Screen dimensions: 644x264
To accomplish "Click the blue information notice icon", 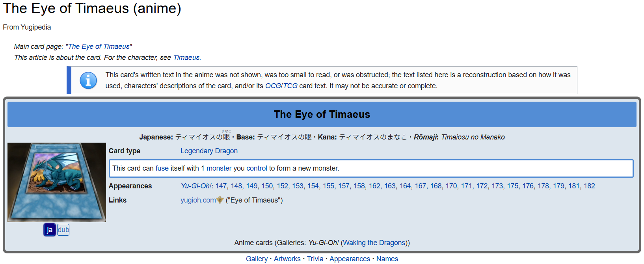I will click(x=88, y=80).
